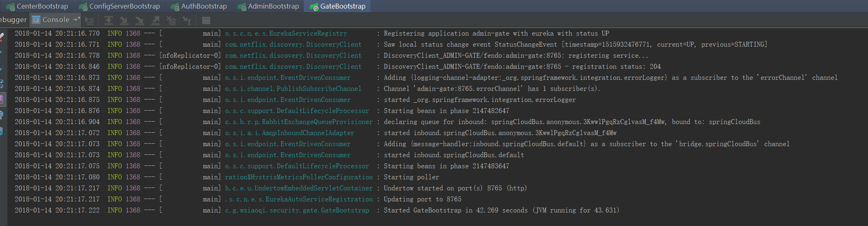Click the Show Execution Point icon
This screenshot has width=868, height=226.
pyautogui.click(x=89, y=20)
